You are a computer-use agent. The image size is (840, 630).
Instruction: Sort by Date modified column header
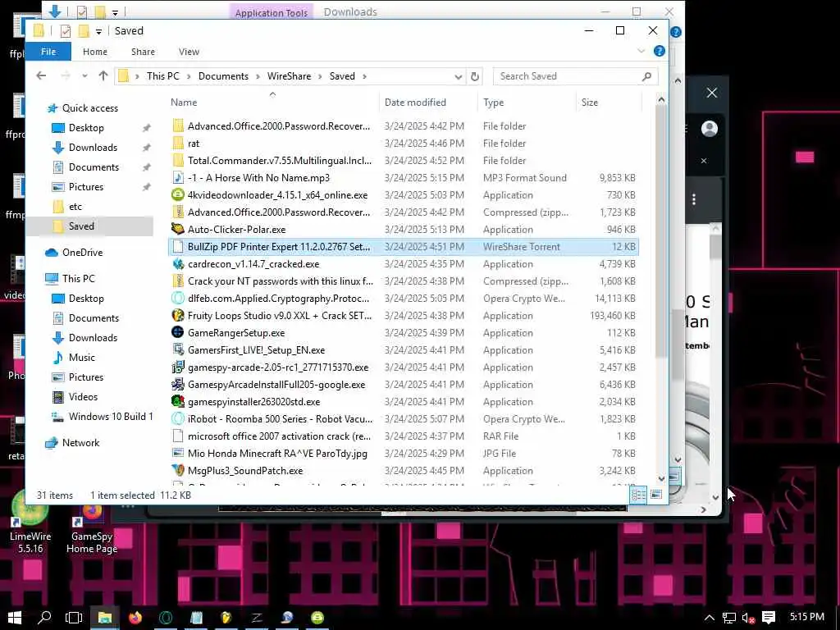tap(415, 103)
